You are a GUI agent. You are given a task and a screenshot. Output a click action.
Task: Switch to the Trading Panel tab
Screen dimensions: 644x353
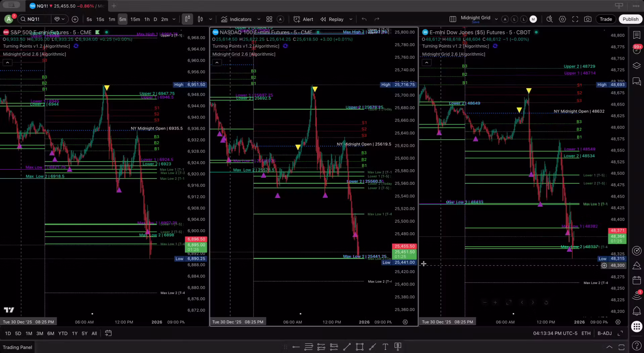coord(17,347)
